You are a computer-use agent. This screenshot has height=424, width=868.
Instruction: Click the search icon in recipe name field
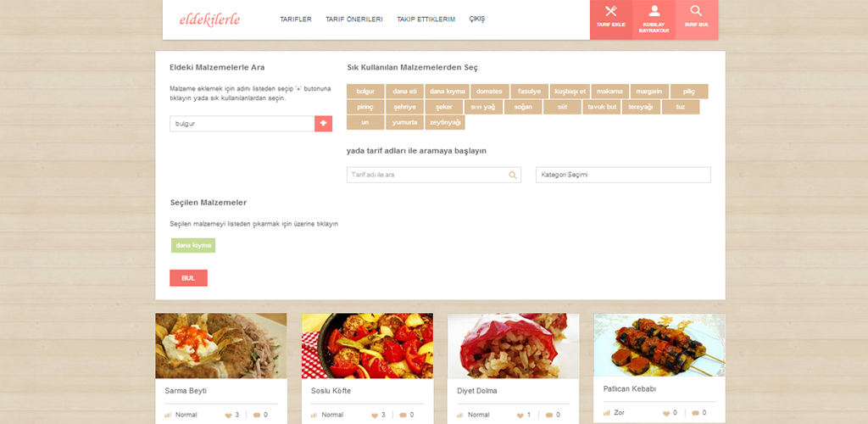(513, 175)
